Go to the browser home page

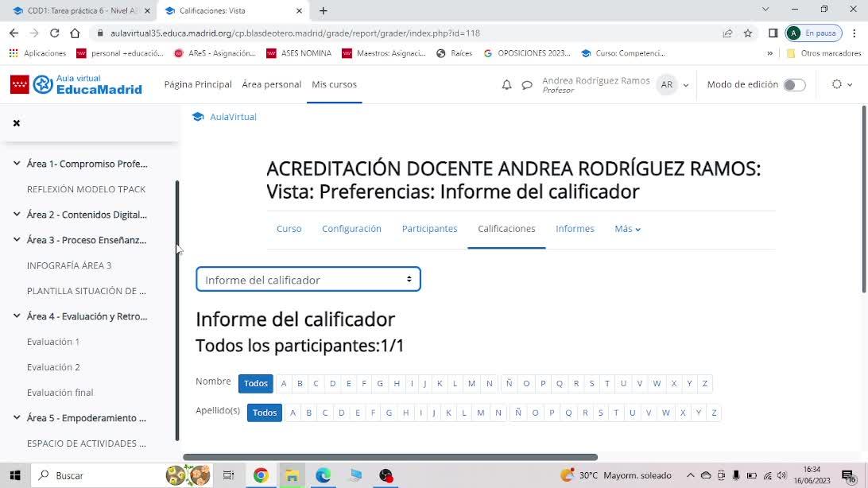(75, 33)
